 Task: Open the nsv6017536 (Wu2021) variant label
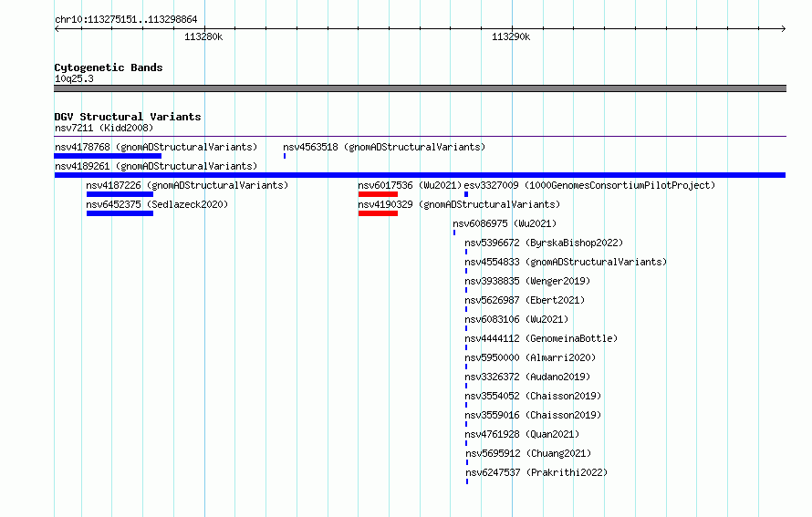coord(409,185)
